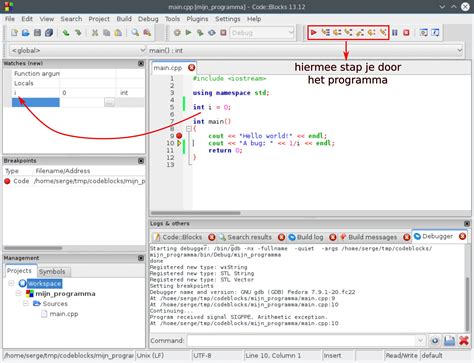Switch to the Symbols tab
This screenshot has height=363, width=474.
pos(52,271)
